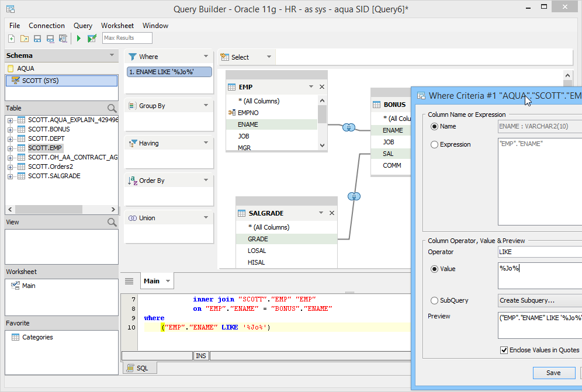The width and height of the screenshot is (582, 392).
Task: Click the Where Criteria dialog title icon
Action: [x=421, y=96]
